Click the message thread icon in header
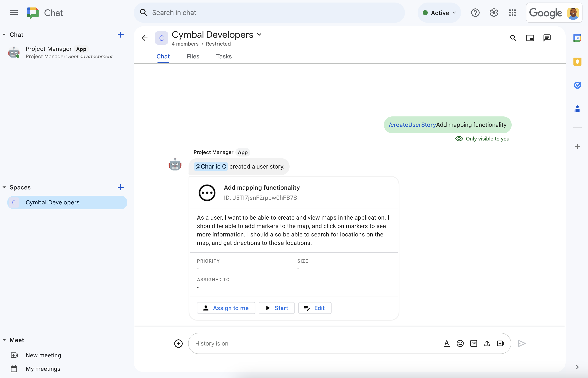The image size is (588, 378). point(547,38)
